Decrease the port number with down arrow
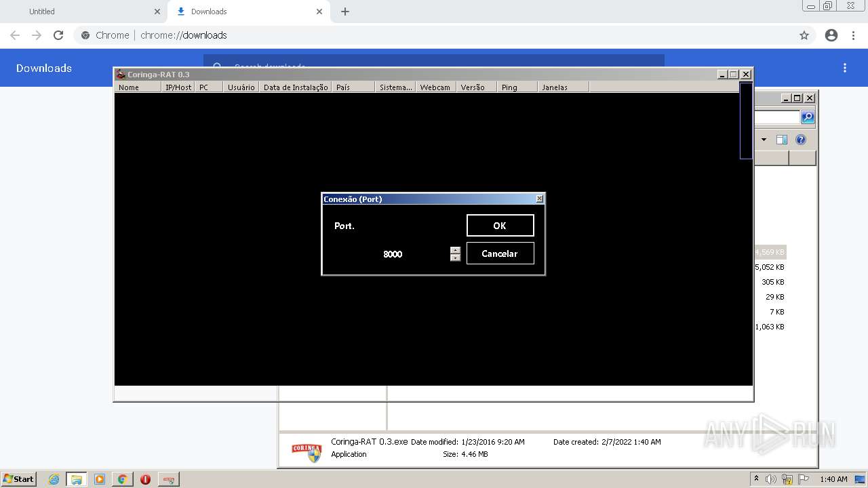This screenshot has height=488, width=868. pos(455,258)
